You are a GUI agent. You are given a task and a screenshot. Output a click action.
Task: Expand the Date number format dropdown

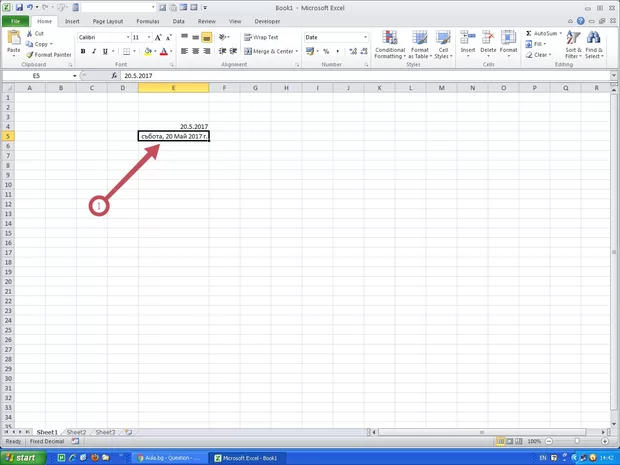pyautogui.click(x=365, y=37)
